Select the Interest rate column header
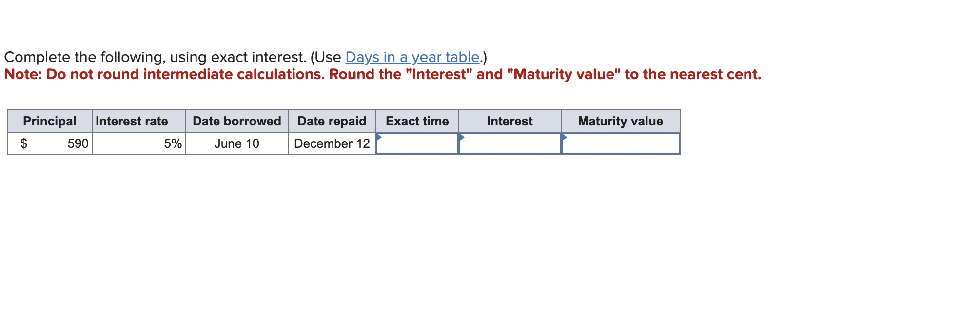Screen dimensions: 980x328 click(x=132, y=121)
